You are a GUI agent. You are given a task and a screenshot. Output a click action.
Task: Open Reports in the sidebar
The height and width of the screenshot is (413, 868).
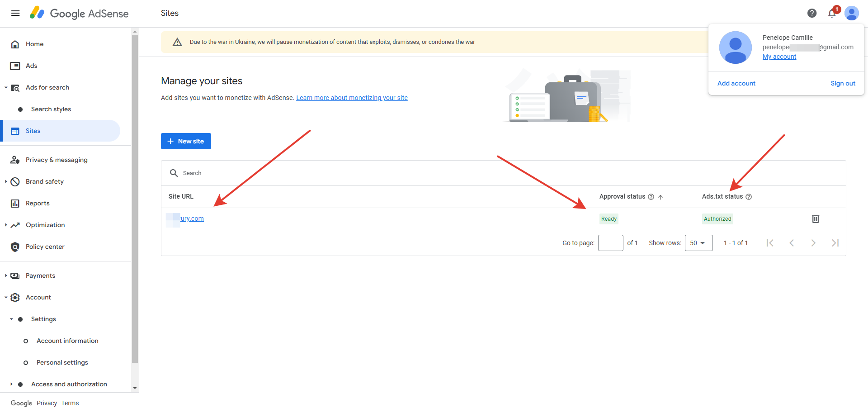[38, 203]
